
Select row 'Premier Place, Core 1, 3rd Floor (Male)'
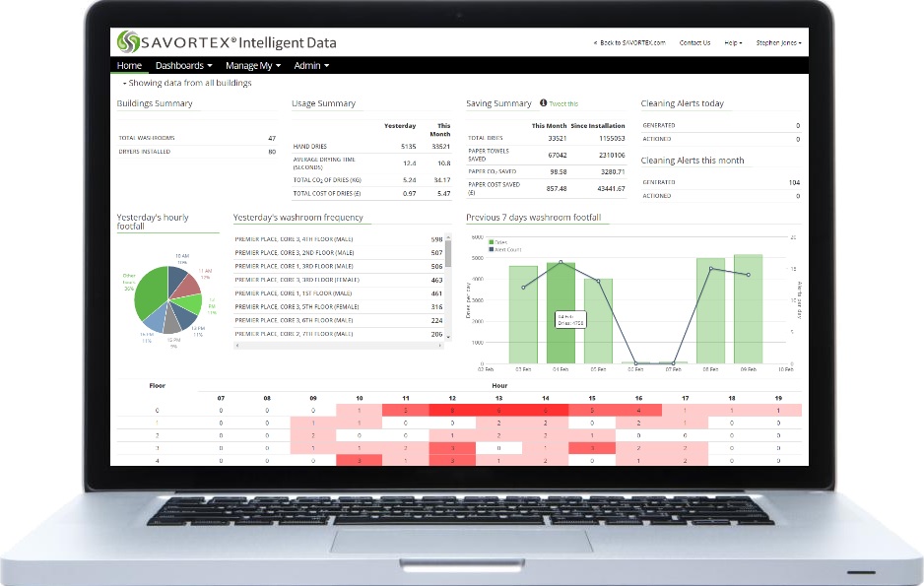(339, 266)
